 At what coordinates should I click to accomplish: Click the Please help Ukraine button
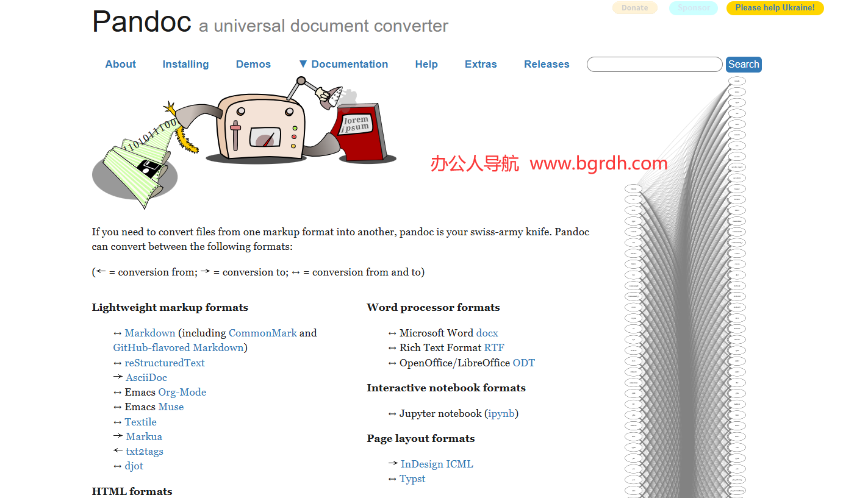[x=775, y=8]
